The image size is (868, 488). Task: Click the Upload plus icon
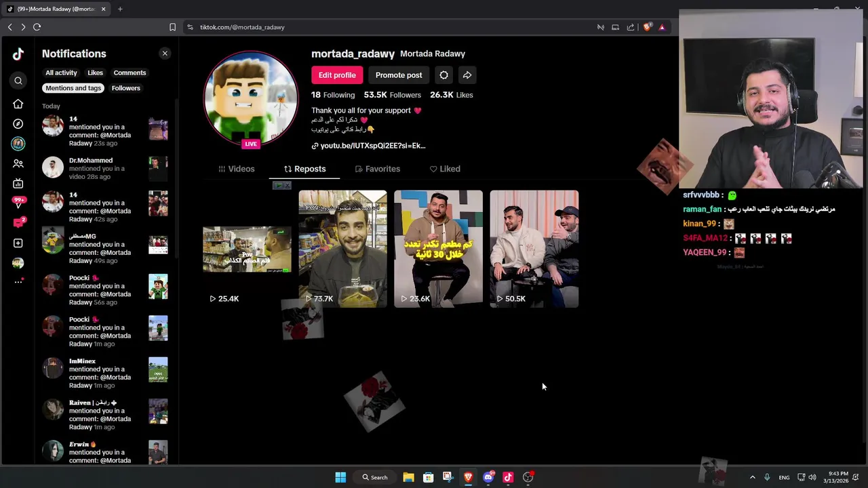coord(18,243)
